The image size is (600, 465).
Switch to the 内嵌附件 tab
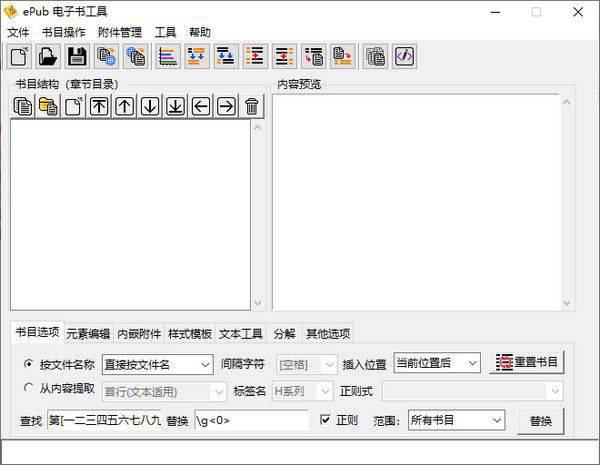(x=139, y=334)
